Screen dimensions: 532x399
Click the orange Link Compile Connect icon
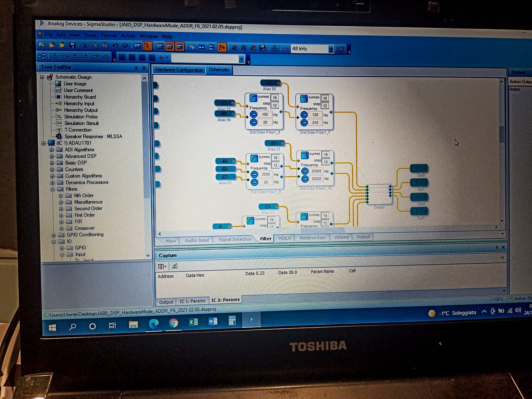(222, 47)
